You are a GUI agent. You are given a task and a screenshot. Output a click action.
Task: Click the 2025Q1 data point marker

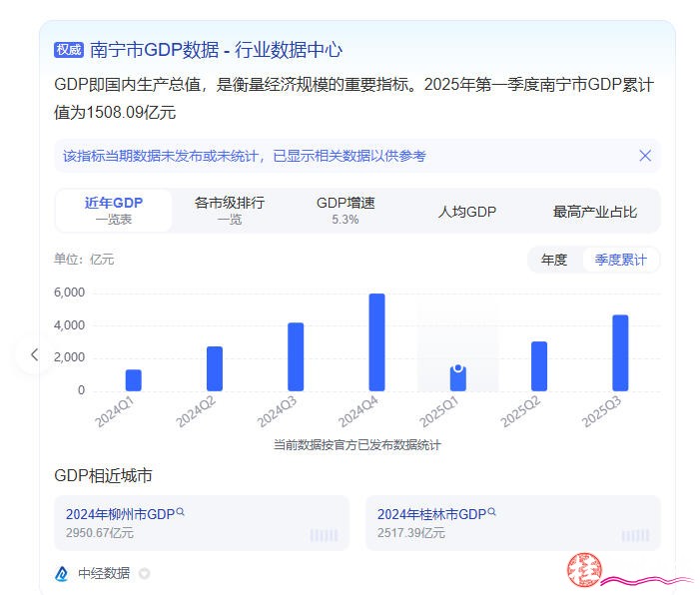click(457, 368)
